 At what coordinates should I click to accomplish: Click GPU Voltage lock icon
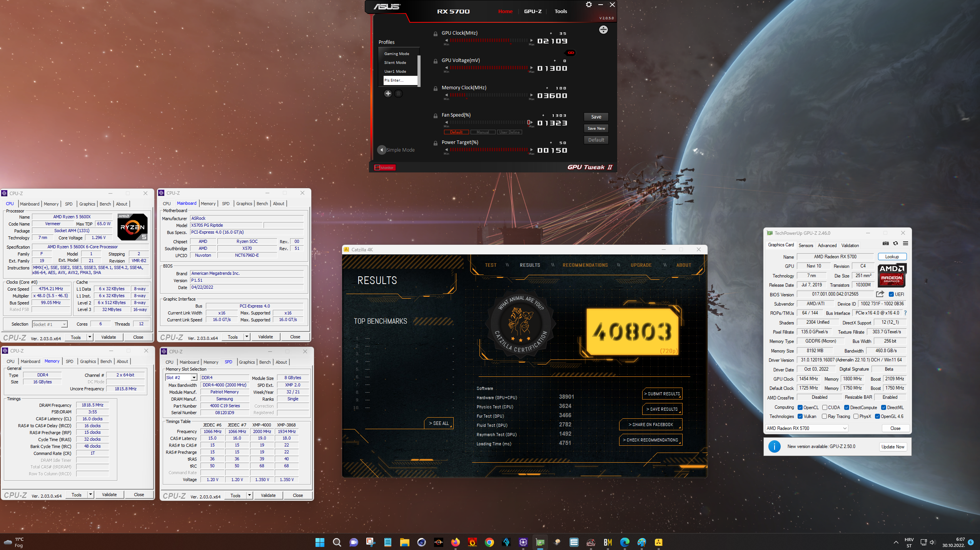click(x=435, y=61)
